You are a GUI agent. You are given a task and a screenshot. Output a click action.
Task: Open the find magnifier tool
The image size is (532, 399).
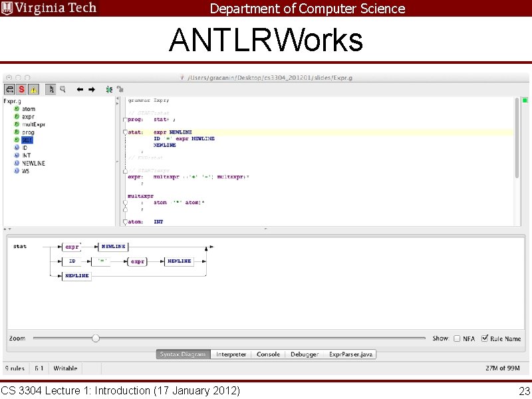click(63, 89)
